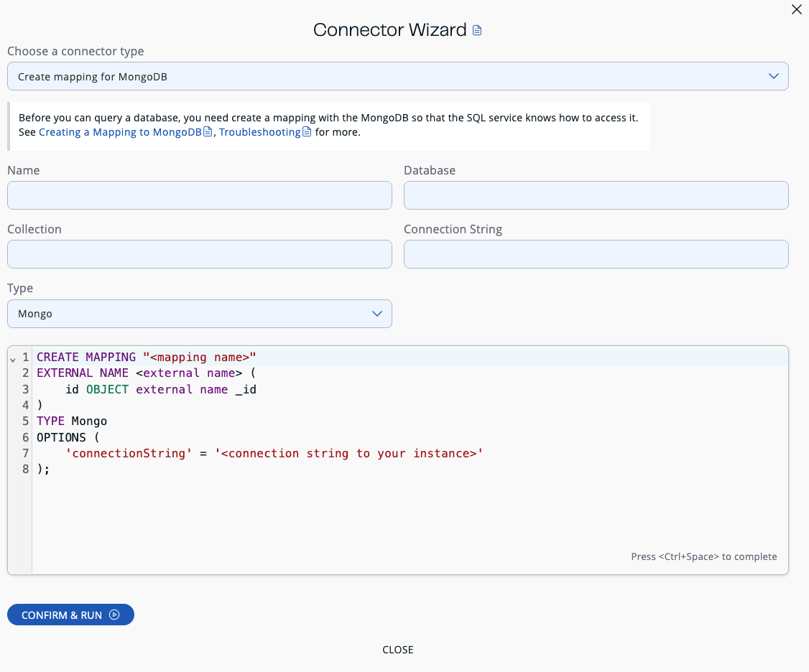Image resolution: width=809 pixels, height=672 pixels.
Task: Dismiss the wizard with the X button
Action: (796, 10)
